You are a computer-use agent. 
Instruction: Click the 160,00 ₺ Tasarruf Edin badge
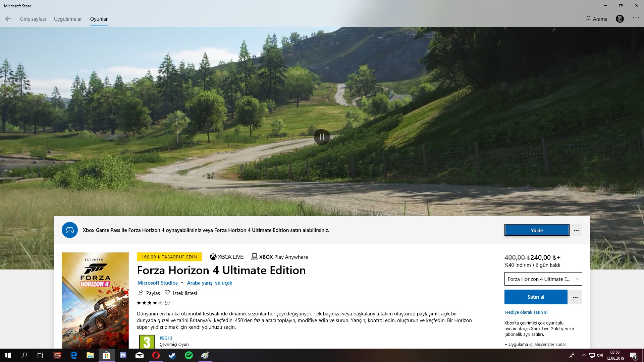point(169,257)
